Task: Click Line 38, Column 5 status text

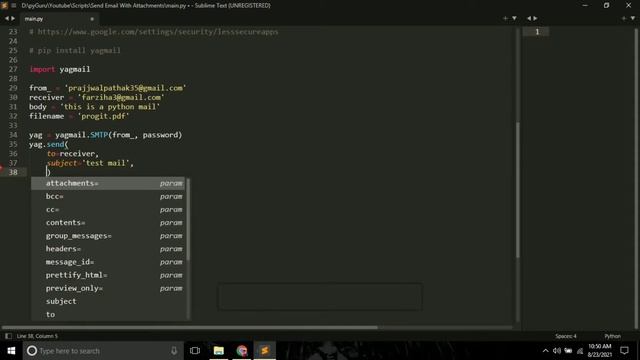Action: 37,336
